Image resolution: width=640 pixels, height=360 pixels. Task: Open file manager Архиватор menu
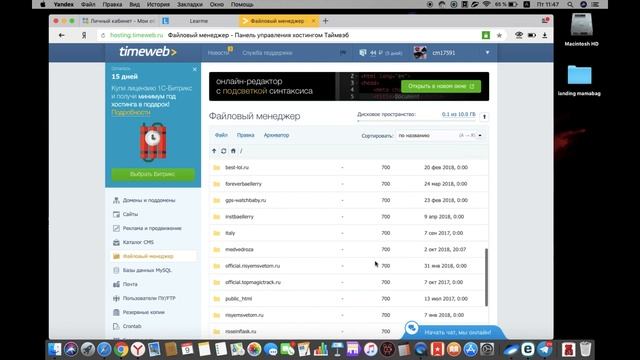click(x=276, y=135)
